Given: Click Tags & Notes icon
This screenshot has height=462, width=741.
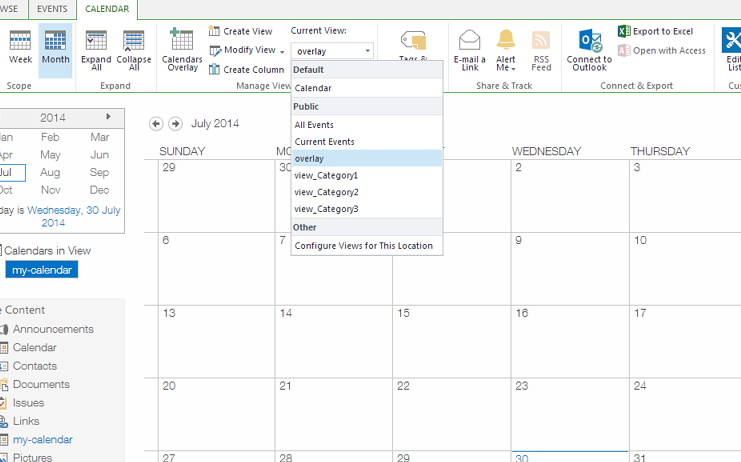Looking at the screenshot, I should tap(413, 43).
